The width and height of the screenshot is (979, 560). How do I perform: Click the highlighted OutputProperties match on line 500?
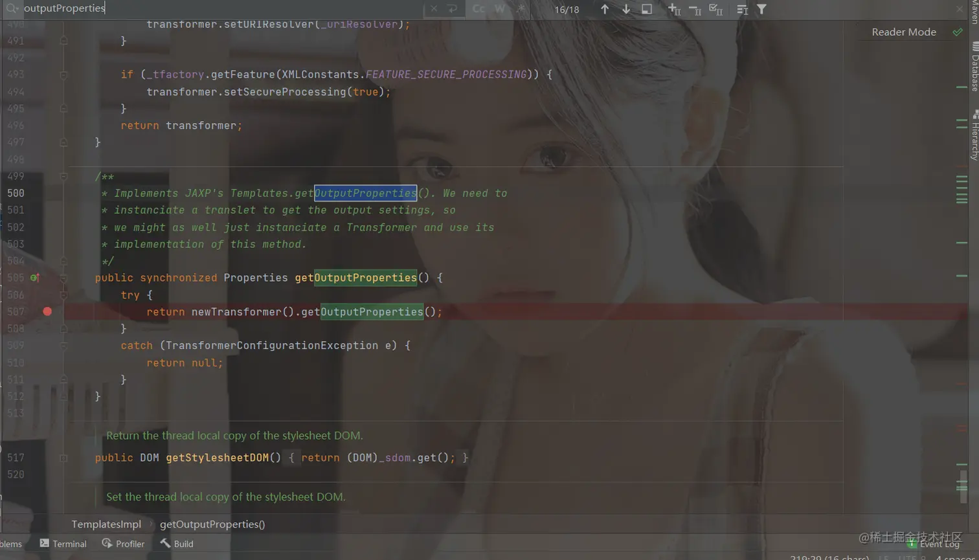pyautogui.click(x=365, y=193)
